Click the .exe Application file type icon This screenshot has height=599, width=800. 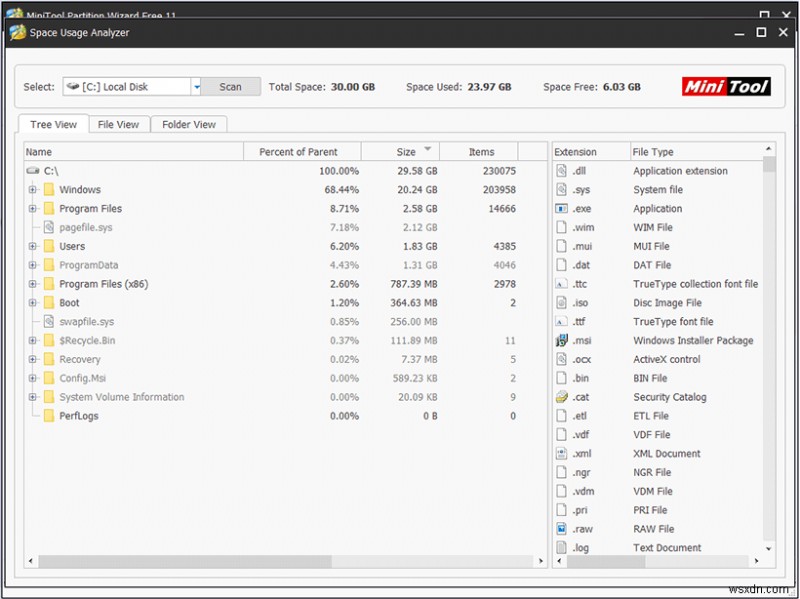tap(562, 208)
